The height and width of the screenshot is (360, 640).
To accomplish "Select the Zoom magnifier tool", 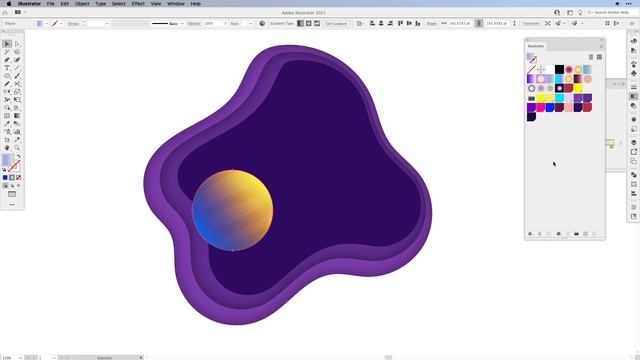I will click(x=17, y=148).
